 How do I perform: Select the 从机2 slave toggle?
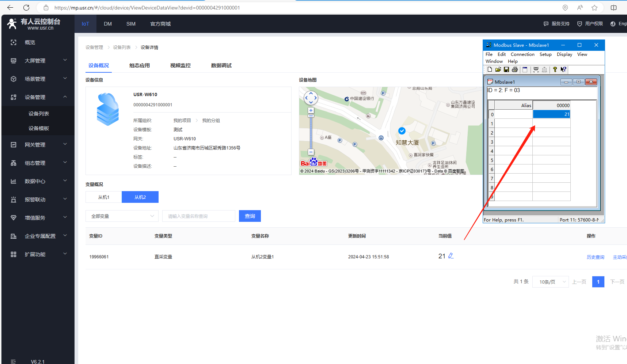click(140, 197)
